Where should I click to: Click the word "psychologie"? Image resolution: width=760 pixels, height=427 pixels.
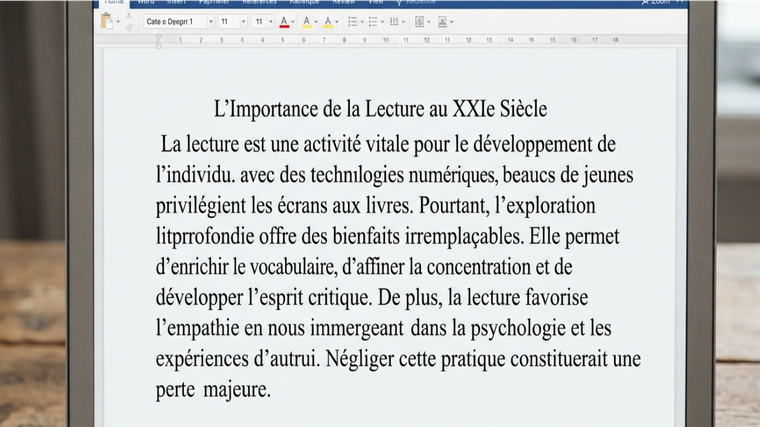click(x=518, y=329)
